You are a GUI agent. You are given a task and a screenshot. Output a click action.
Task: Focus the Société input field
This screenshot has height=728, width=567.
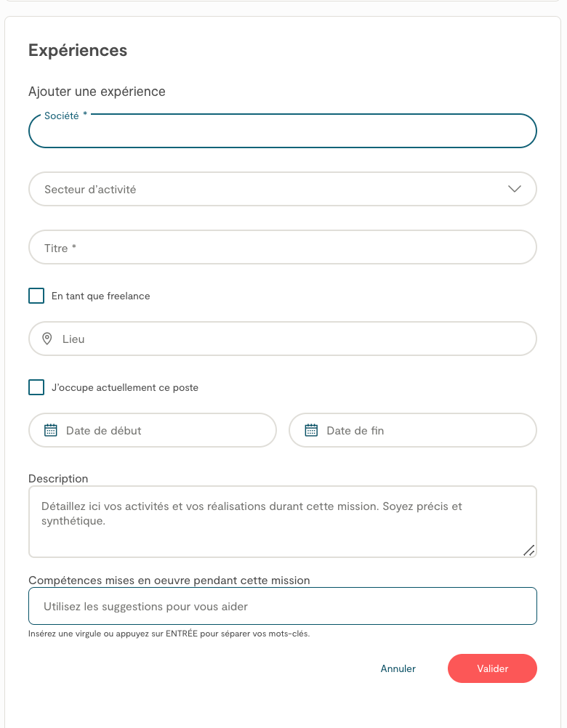[282, 132]
